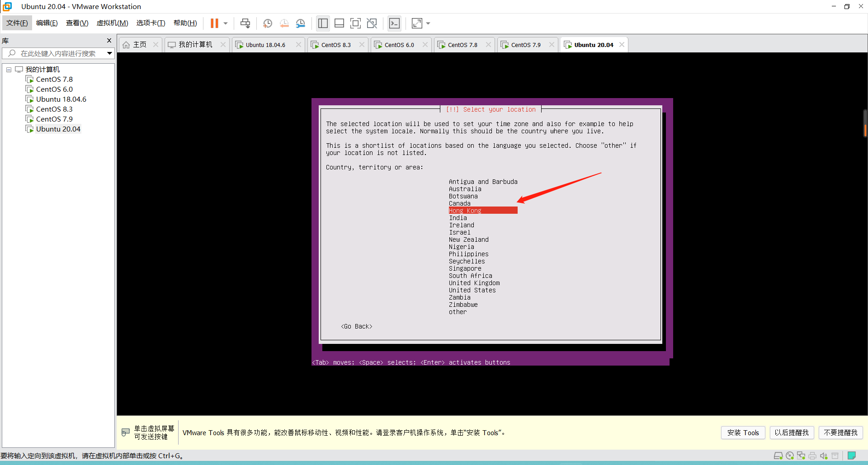Toggle the library sidebar view icon
Viewport: 868px width, 465px height.
tap(323, 23)
